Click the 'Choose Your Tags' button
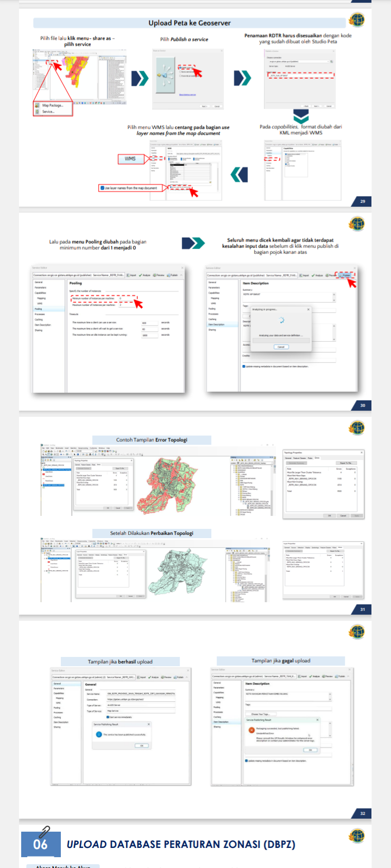 260,714
